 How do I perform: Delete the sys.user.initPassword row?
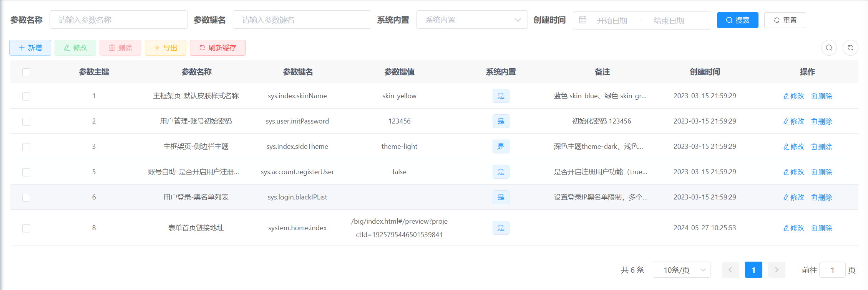(x=822, y=121)
